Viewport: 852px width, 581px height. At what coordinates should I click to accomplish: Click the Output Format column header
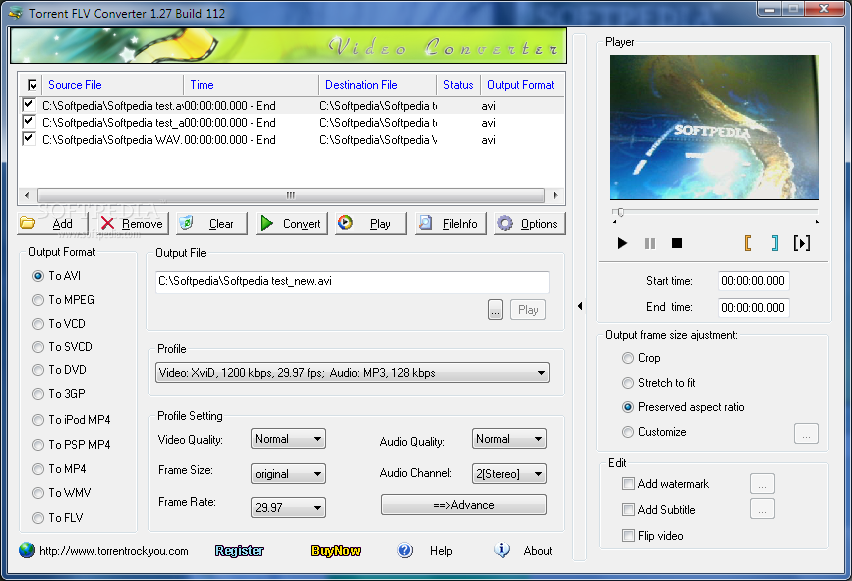click(521, 85)
